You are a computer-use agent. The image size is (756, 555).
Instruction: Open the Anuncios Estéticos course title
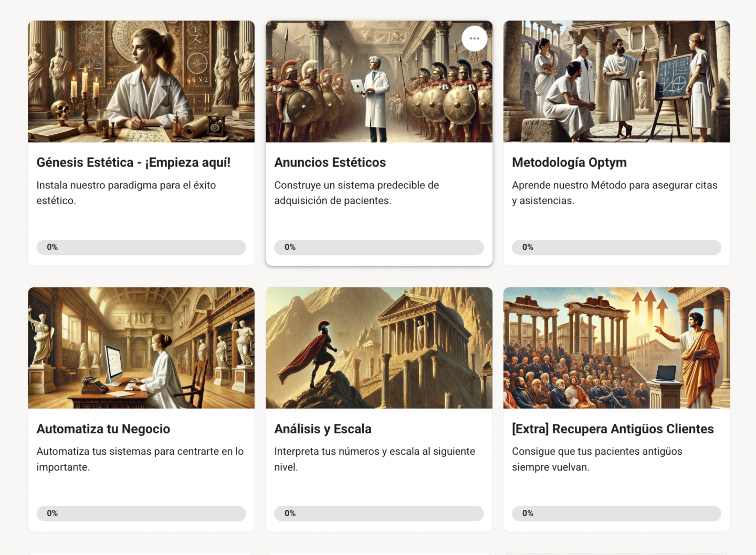point(330,163)
